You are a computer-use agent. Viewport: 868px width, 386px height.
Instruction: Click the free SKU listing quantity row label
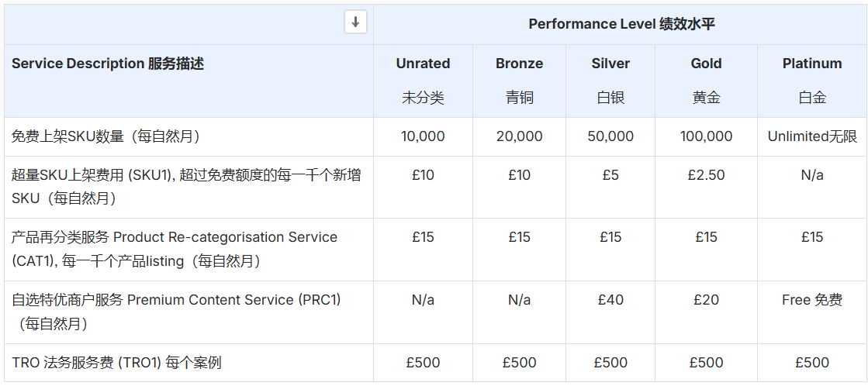106,136
